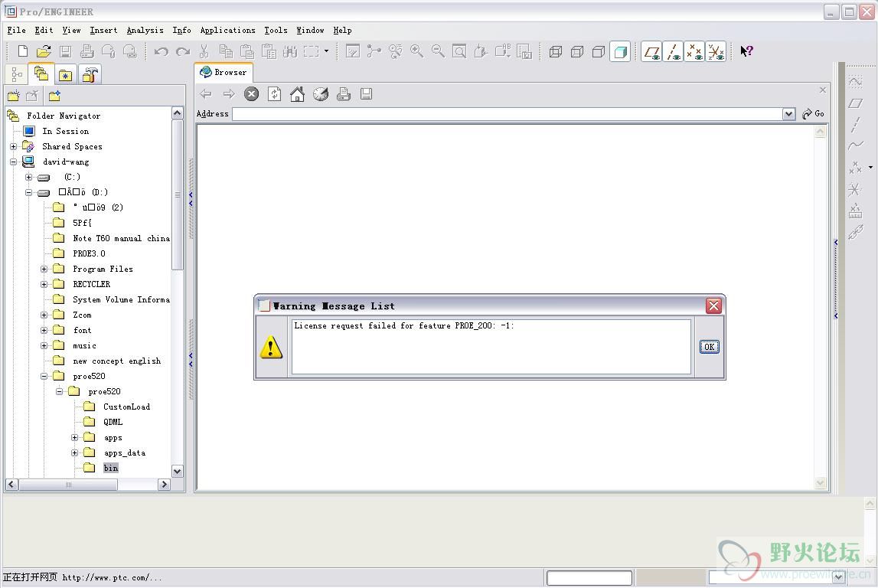Screen dimensions: 878x588
Task: Click the Zoom In magnifier icon
Action: coord(416,51)
